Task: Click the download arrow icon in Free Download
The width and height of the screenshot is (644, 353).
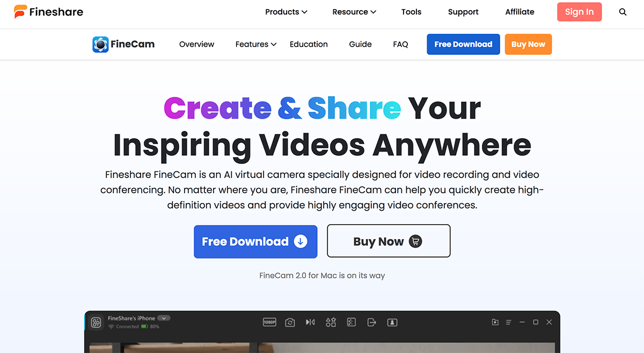Action: click(301, 241)
